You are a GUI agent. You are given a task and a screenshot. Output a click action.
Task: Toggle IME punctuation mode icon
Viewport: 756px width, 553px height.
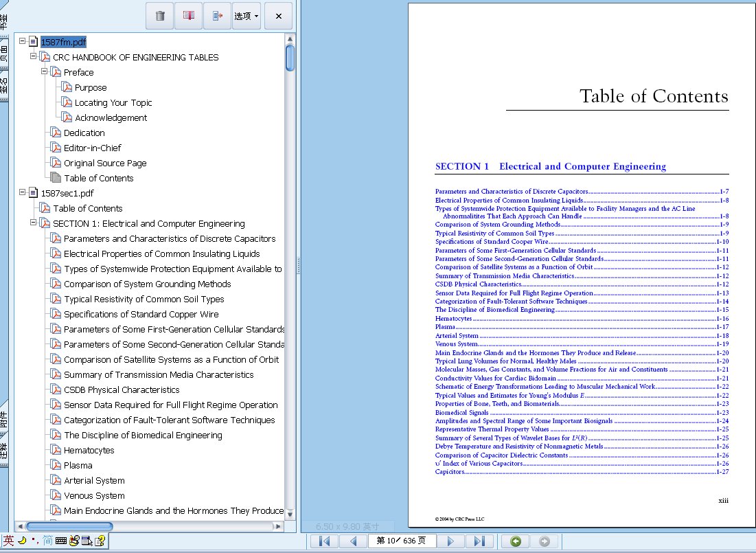[35, 541]
